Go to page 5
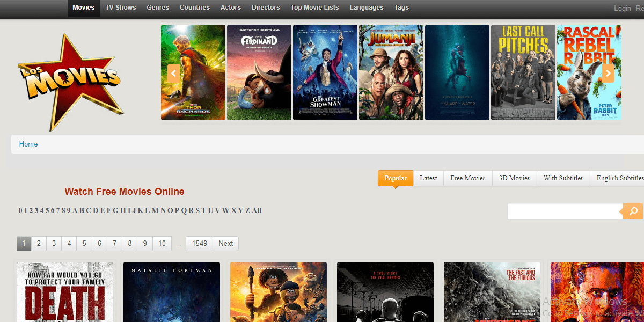The height and width of the screenshot is (322, 644). pyautogui.click(x=84, y=244)
